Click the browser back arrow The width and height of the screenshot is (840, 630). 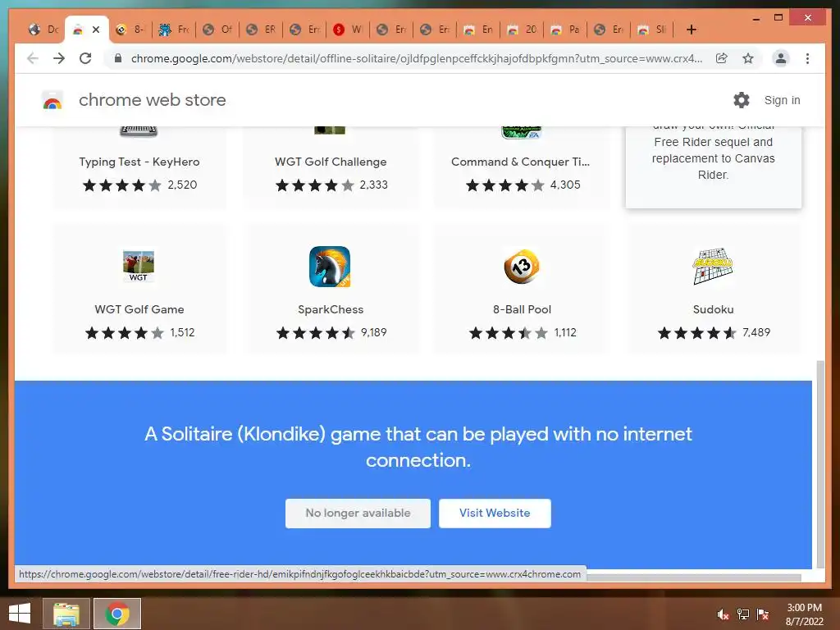[33, 58]
